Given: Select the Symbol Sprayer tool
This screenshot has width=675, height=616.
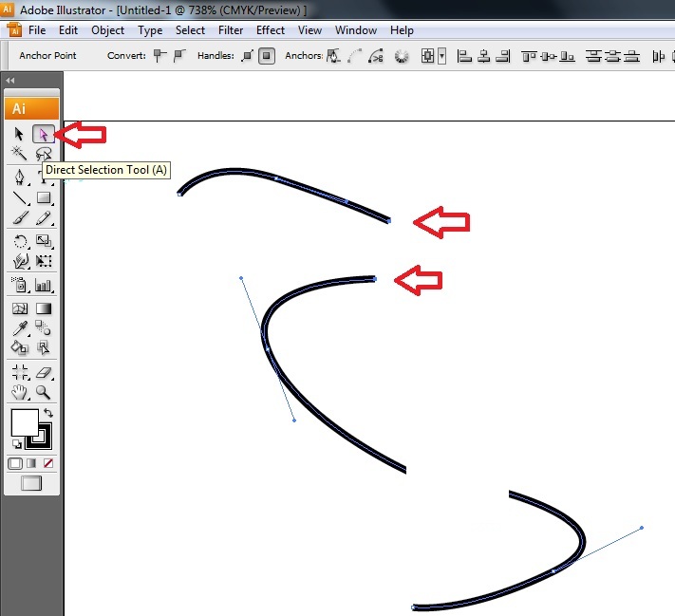Looking at the screenshot, I should pos(20,285).
